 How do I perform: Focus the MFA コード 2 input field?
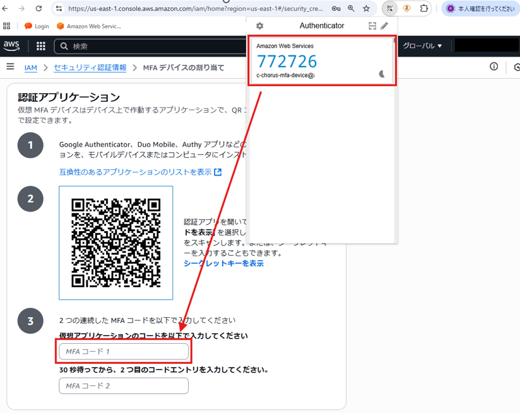(x=124, y=386)
